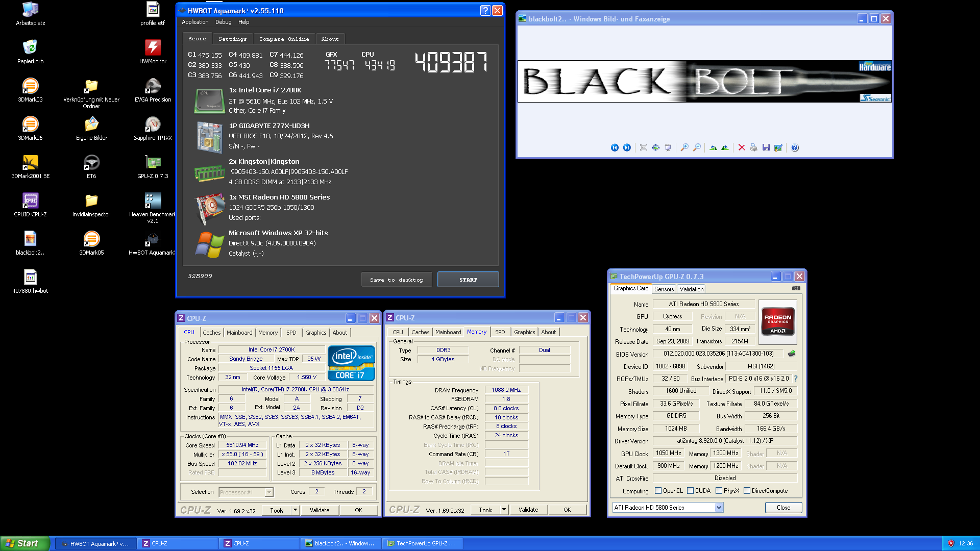Viewport: 980px width, 551px height.
Task: Click START button in Aquamark
Action: 468,280
